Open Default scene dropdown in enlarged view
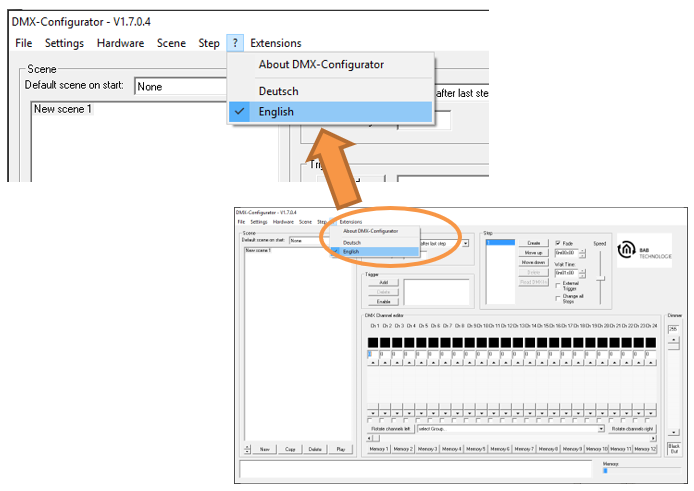The width and height of the screenshot is (694, 491). [x=181, y=86]
